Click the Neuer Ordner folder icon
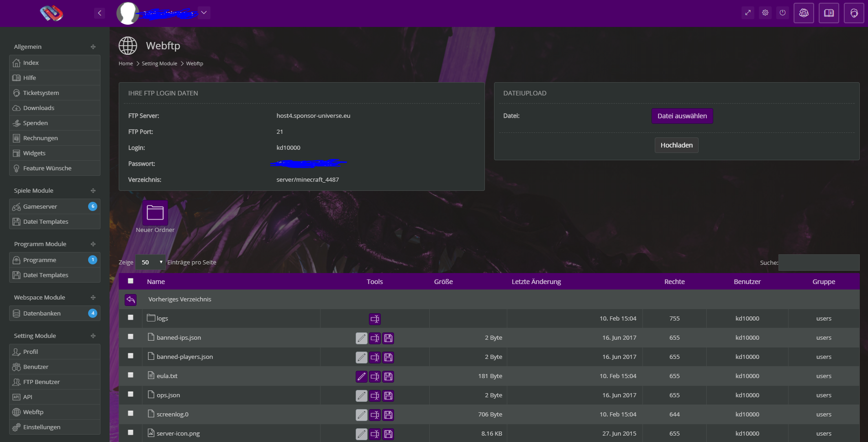Viewport: 868px width, 442px height. [x=155, y=213]
